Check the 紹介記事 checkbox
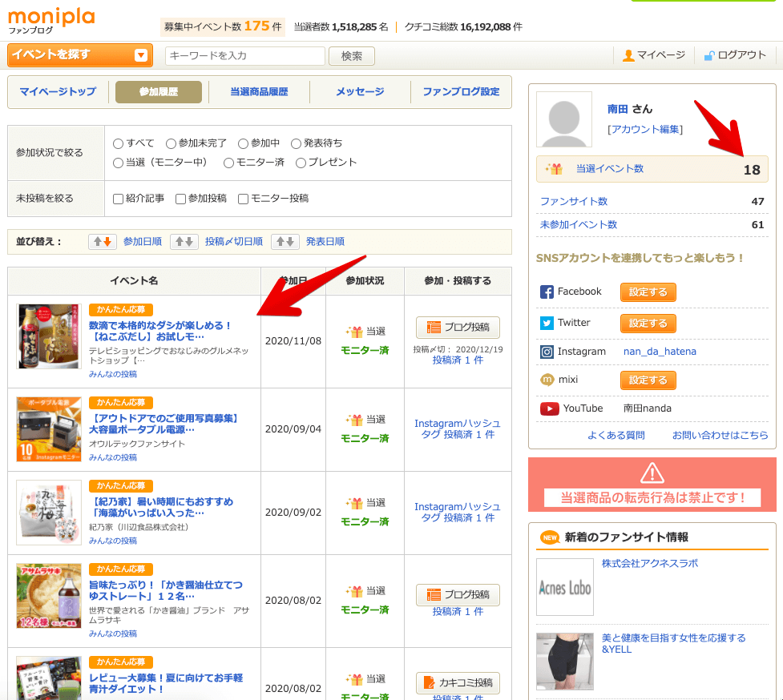This screenshot has height=700, width=783. coord(119,199)
